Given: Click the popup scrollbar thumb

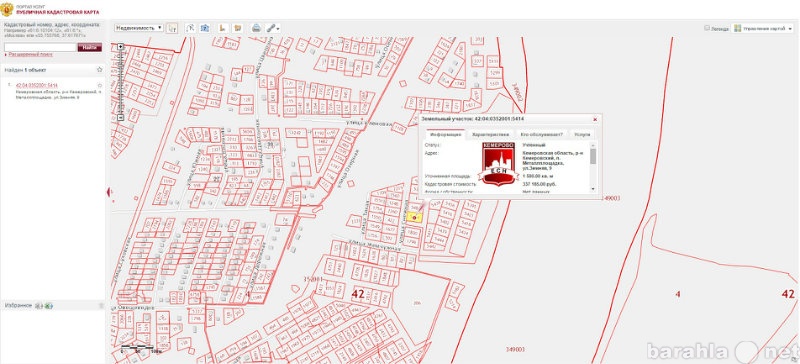Looking at the screenshot, I should click(593, 156).
